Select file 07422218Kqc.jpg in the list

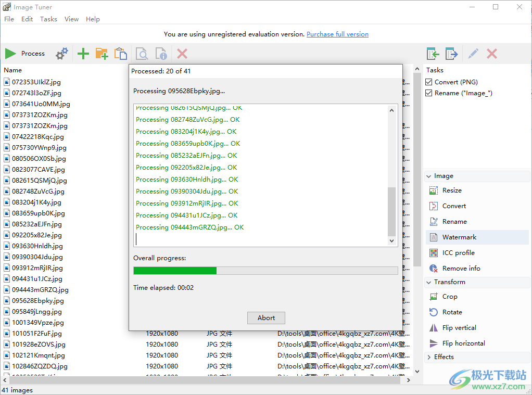point(37,137)
